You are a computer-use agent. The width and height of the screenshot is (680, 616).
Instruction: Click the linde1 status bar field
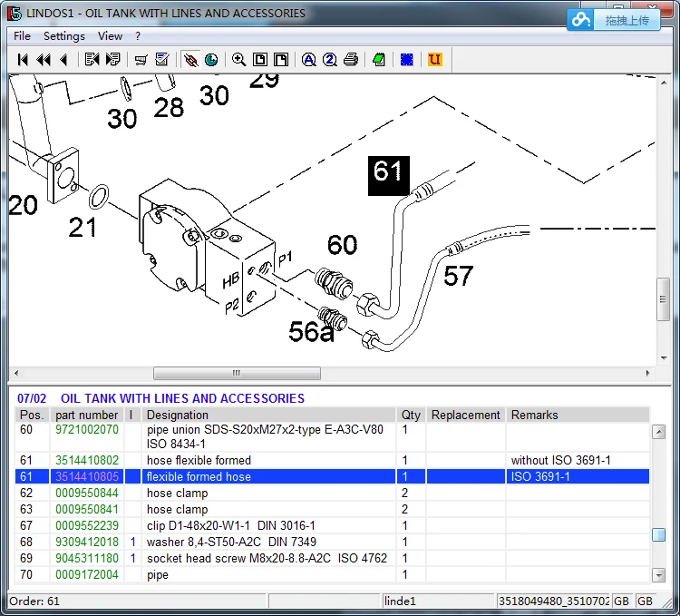coord(438,601)
